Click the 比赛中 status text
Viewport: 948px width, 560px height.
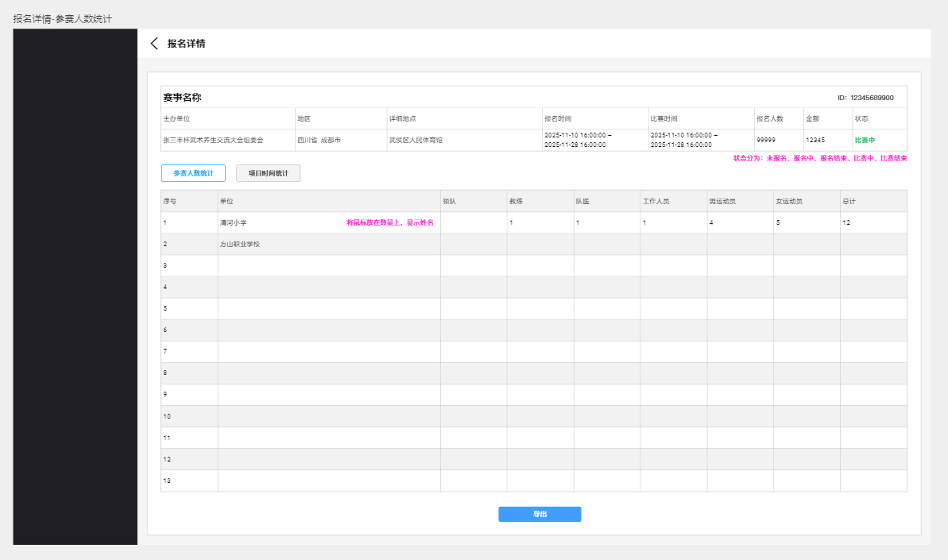865,140
